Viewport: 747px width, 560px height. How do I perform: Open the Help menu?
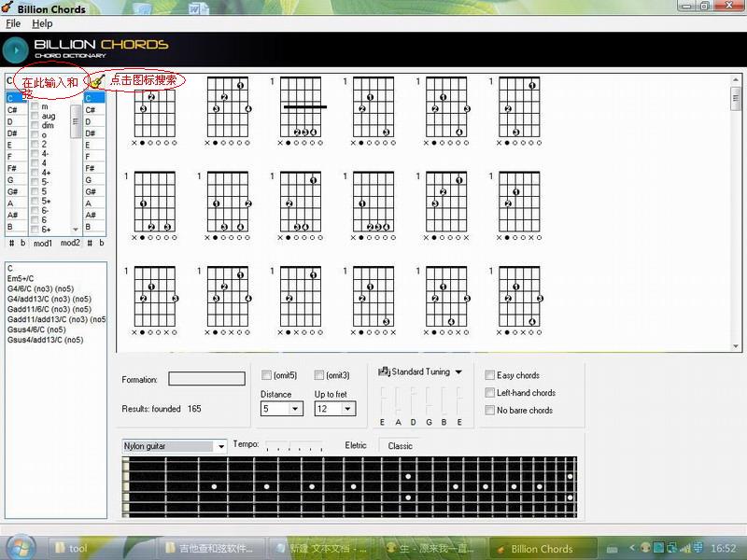[42, 23]
